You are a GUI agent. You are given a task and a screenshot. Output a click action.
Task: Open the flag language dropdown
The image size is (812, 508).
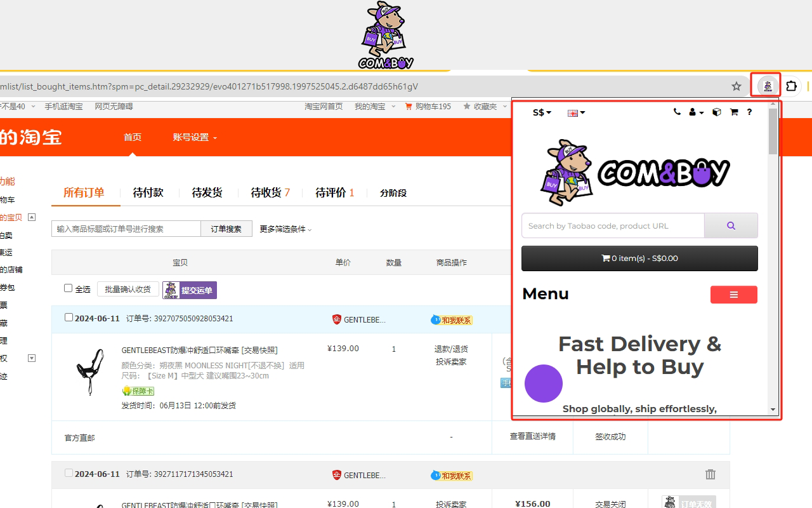tap(576, 112)
